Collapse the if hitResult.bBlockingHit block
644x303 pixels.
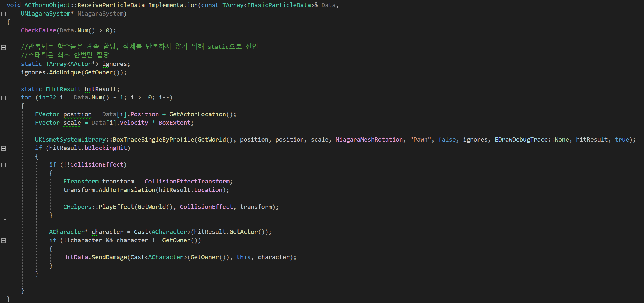pos(4,148)
